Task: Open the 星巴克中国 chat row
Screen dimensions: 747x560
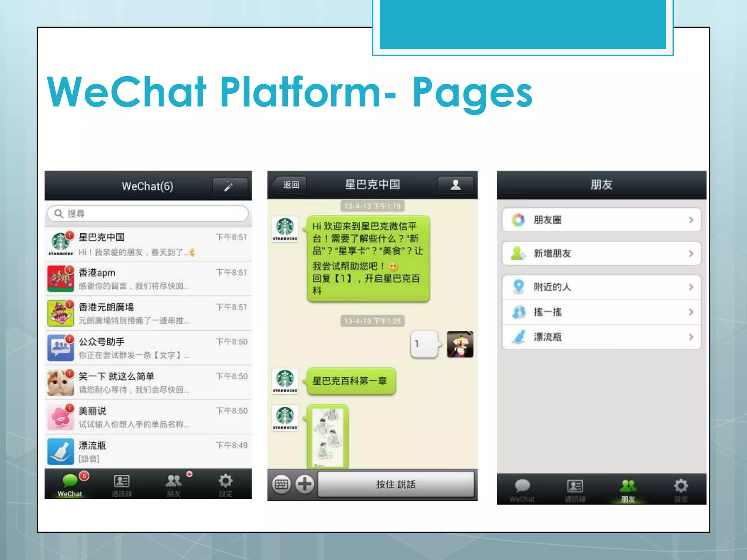Action: 148,244
